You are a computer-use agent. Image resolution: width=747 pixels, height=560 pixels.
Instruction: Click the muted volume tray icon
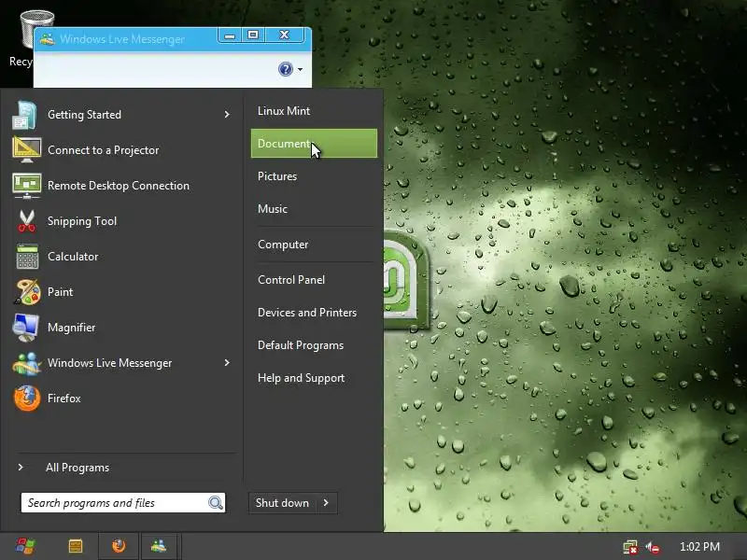click(x=653, y=548)
